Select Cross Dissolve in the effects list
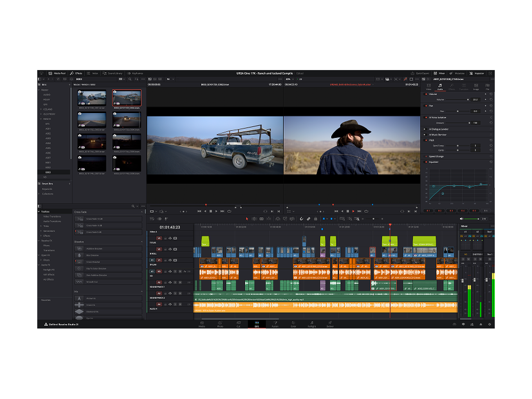 [108, 262]
